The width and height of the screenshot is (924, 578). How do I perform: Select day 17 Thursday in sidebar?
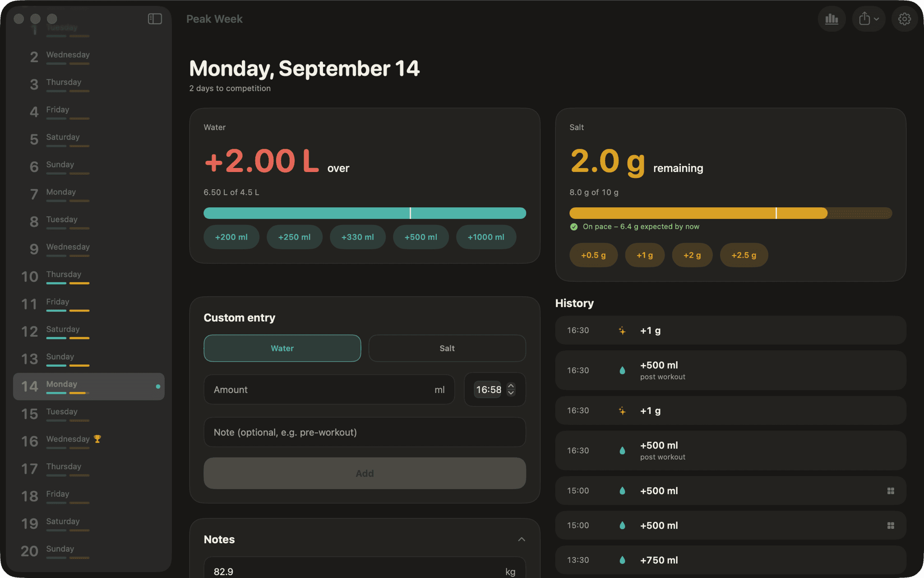[x=89, y=469]
